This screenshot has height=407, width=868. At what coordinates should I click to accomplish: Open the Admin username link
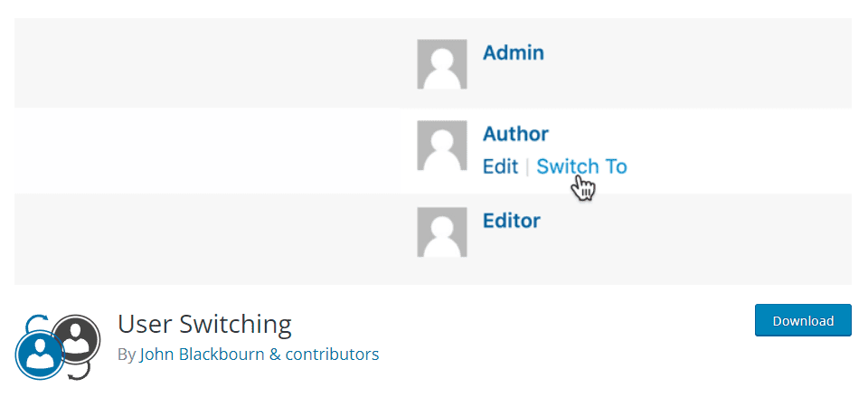513,52
